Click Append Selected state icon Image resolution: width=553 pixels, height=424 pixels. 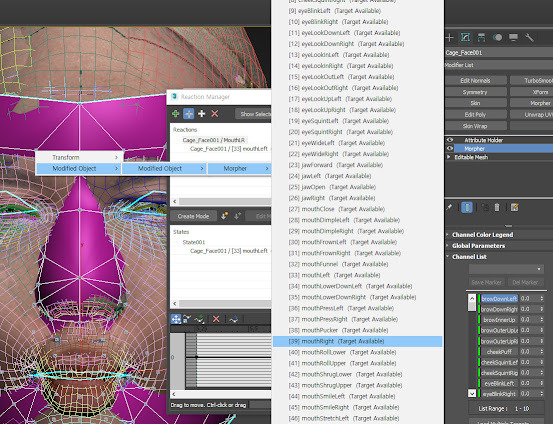(237, 216)
